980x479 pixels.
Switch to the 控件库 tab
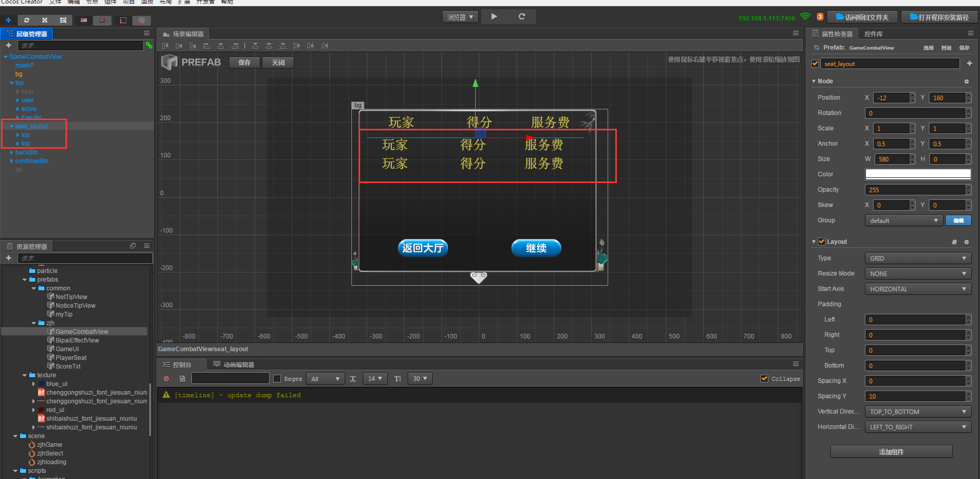click(874, 34)
